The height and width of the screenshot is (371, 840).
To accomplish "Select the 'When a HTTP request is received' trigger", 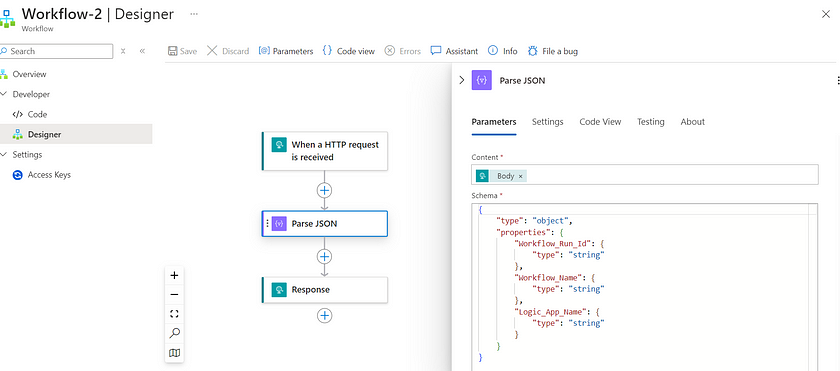I will click(325, 151).
